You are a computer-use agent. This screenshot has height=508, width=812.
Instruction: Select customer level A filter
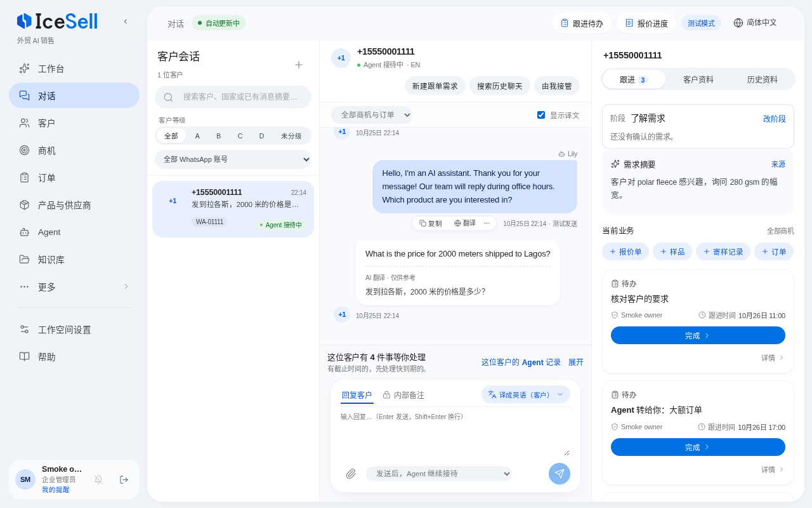[197, 136]
